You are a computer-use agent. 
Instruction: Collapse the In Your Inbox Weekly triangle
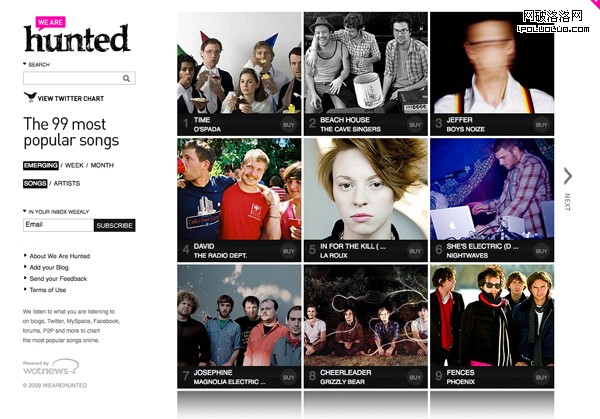coord(24,211)
